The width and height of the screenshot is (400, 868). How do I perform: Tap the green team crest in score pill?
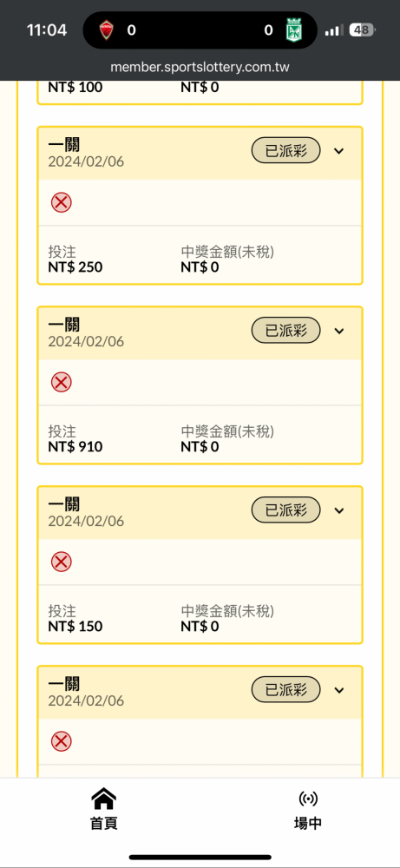292,30
